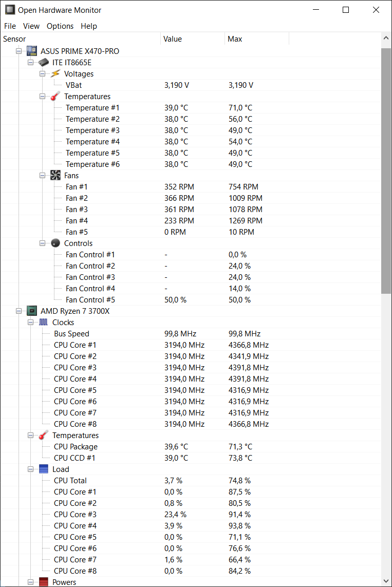Click the 4391,8 MHz max for Core #3
Screen dimensions: 392x587
click(249, 367)
